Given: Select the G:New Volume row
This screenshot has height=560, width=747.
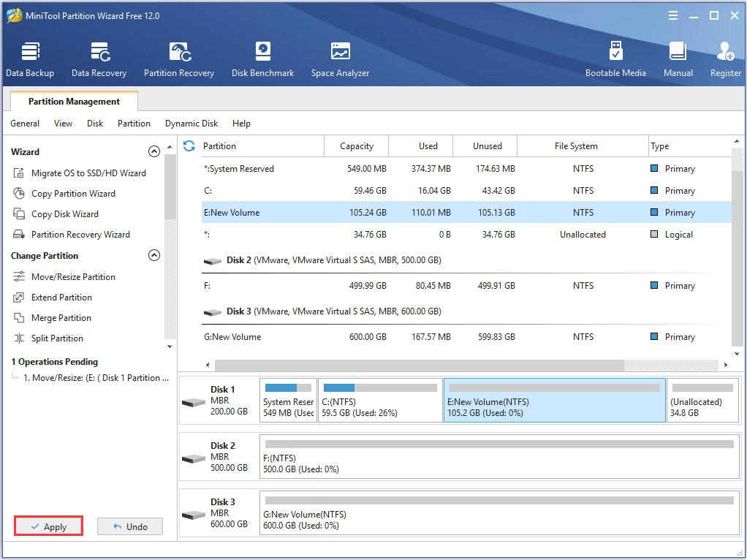Looking at the screenshot, I should [x=466, y=336].
